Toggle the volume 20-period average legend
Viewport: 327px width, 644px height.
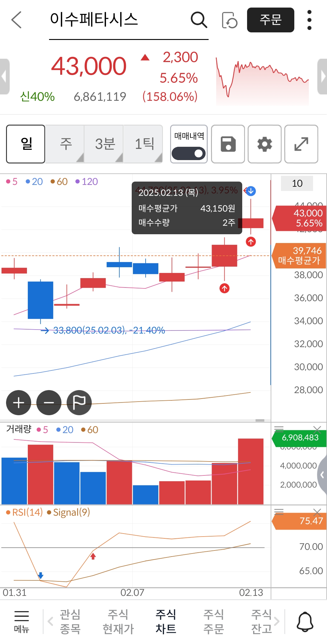(65, 430)
